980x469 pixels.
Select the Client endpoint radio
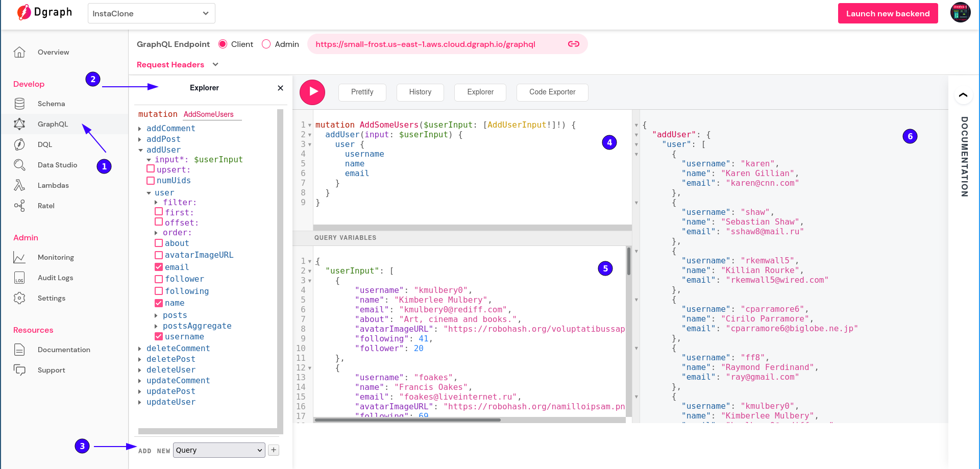[223, 44]
